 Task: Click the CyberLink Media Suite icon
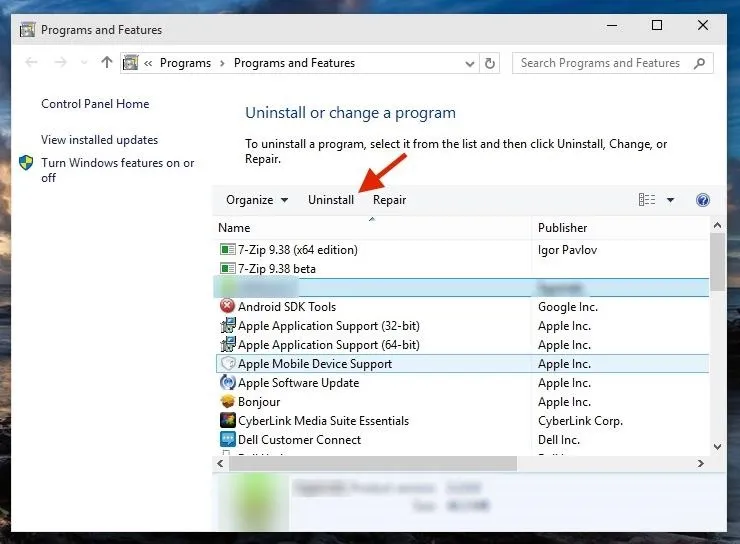(x=227, y=420)
